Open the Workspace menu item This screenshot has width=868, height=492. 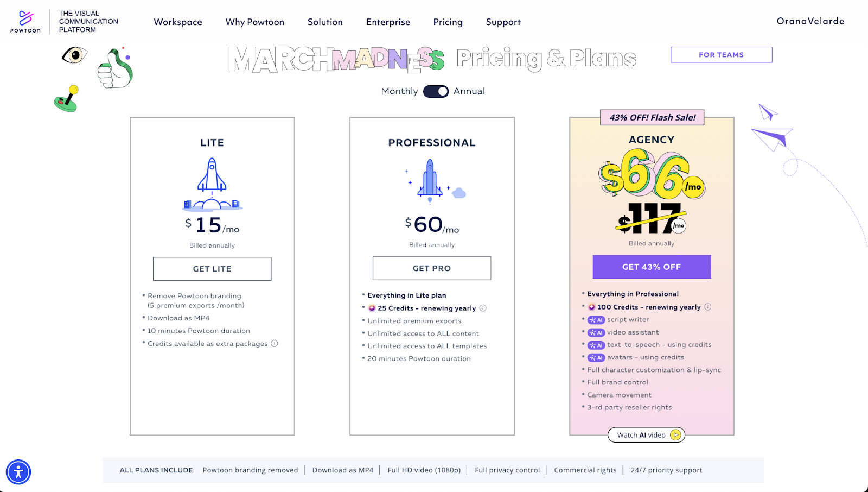(x=178, y=22)
